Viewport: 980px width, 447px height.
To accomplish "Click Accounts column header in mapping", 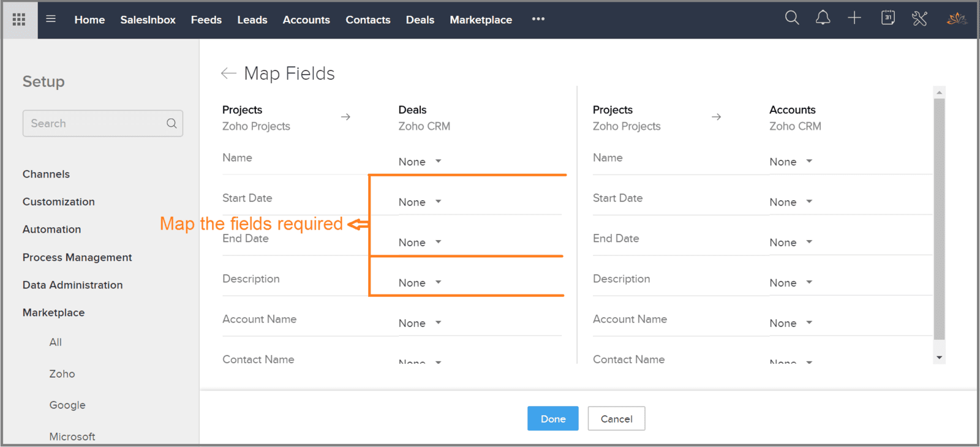I will point(792,110).
